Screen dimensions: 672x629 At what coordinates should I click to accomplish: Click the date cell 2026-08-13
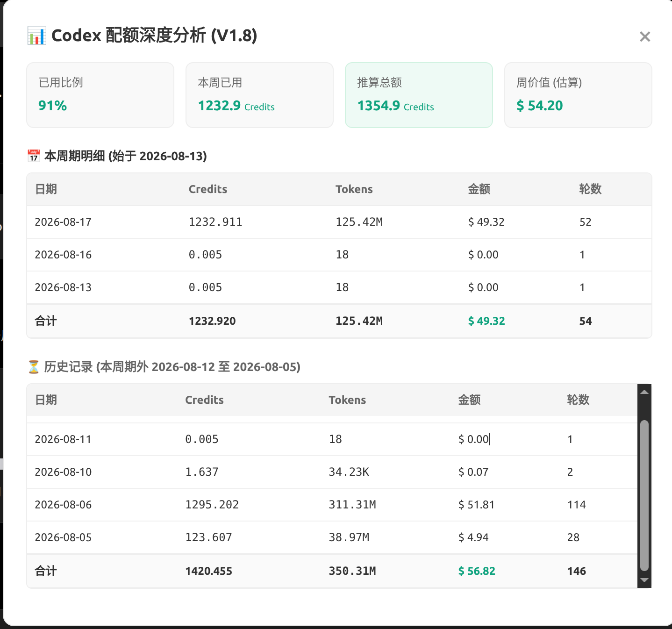pos(63,287)
